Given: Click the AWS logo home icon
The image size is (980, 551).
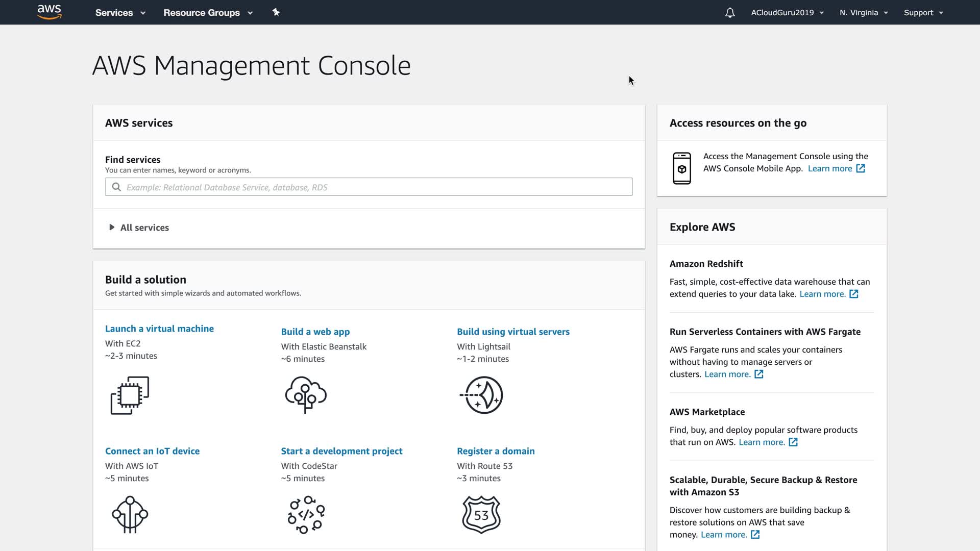Looking at the screenshot, I should coord(50,12).
